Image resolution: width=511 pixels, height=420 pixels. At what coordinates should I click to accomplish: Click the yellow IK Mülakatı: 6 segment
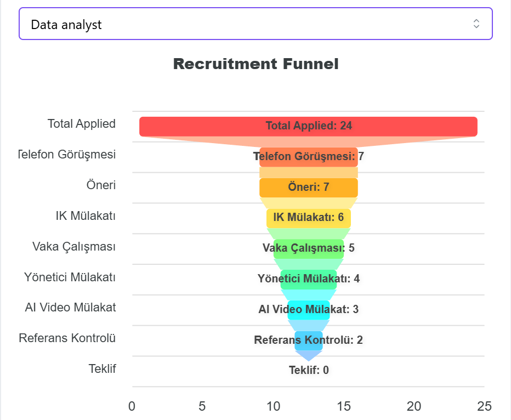[308, 218]
